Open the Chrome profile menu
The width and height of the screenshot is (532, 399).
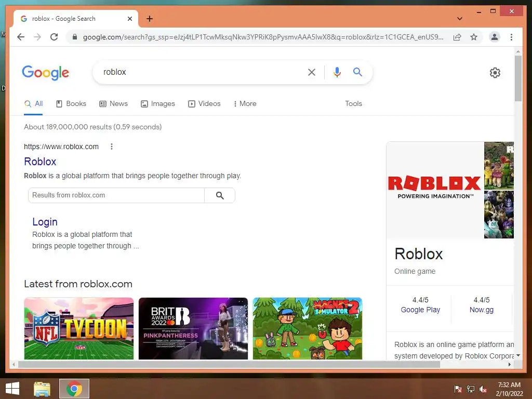(x=495, y=37)
